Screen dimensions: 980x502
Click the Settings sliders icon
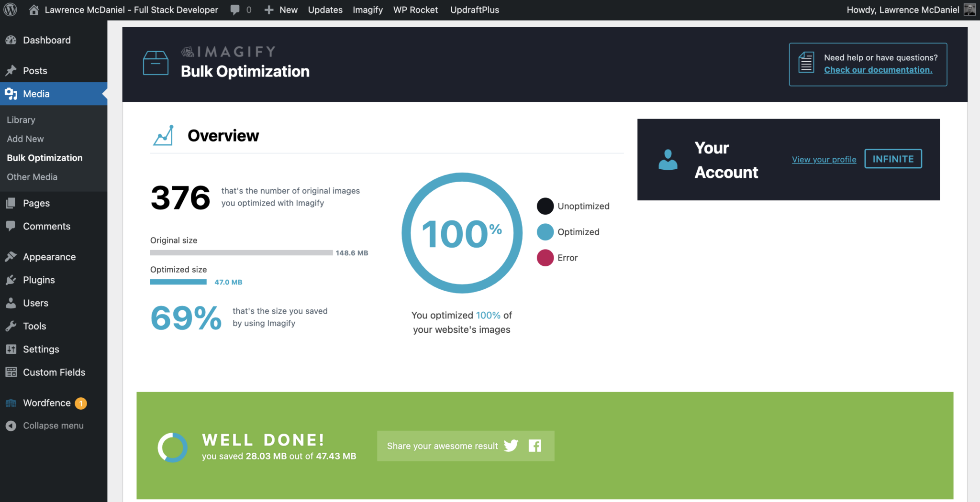tap(11, 349)
